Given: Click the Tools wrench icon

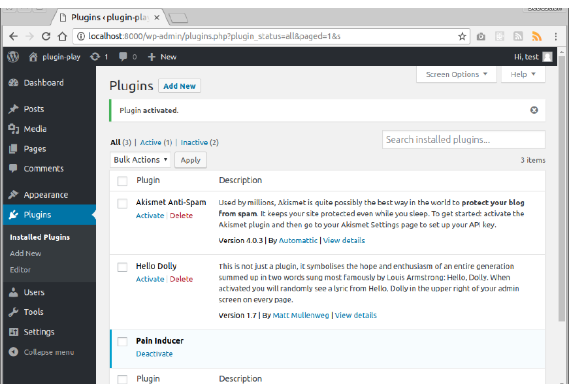Looking at the screenshot, I should tap(14, 312).
